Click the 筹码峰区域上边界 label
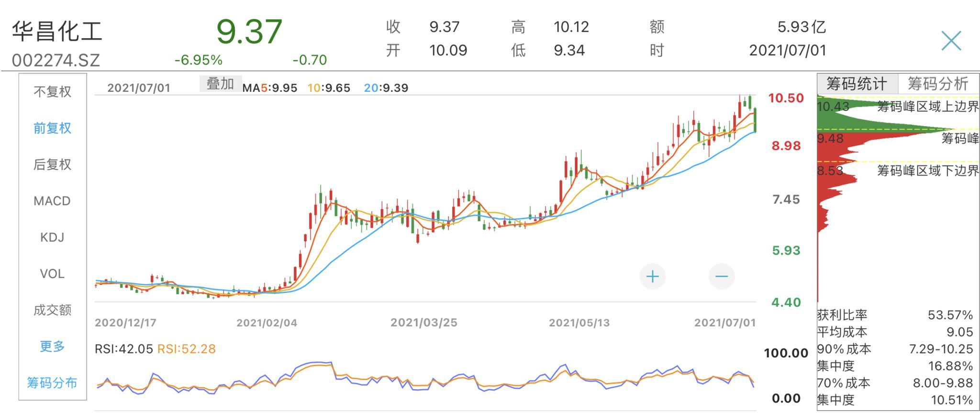Image resolution: width=980 pixels, height=413 pixels. pos(928,106)
